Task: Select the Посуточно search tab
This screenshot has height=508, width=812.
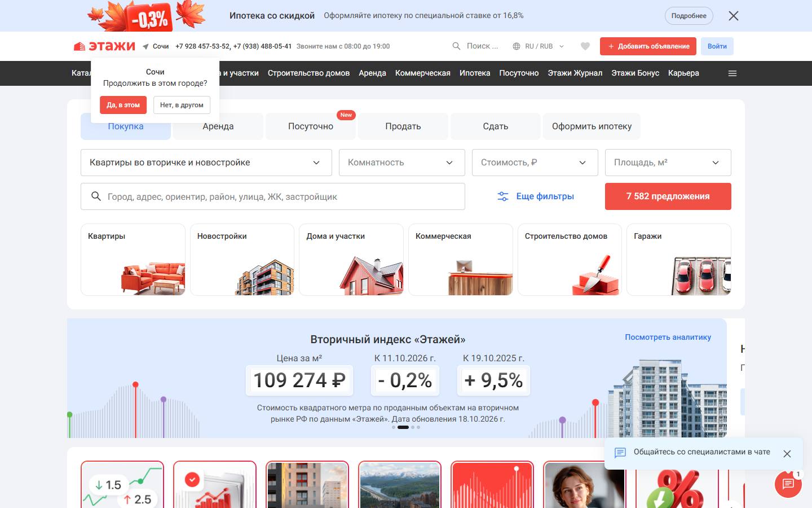Action: click(x=311, y=126)
